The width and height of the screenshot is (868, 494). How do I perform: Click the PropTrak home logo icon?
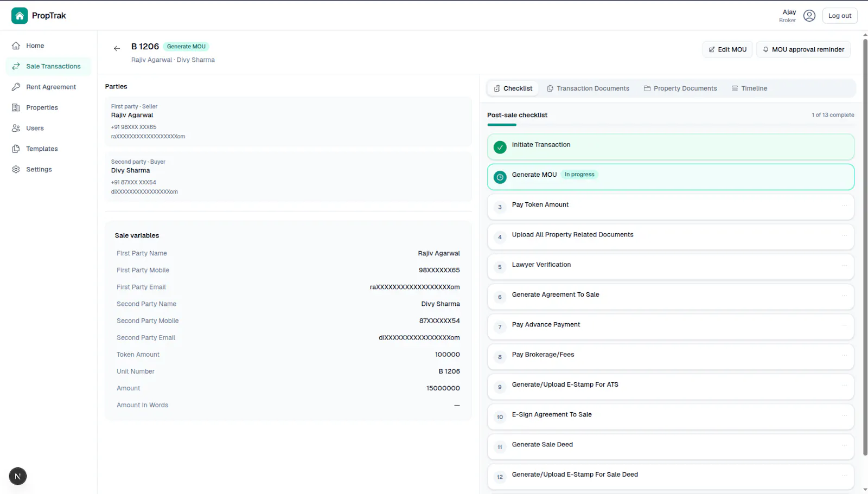(x=20, y=16)
